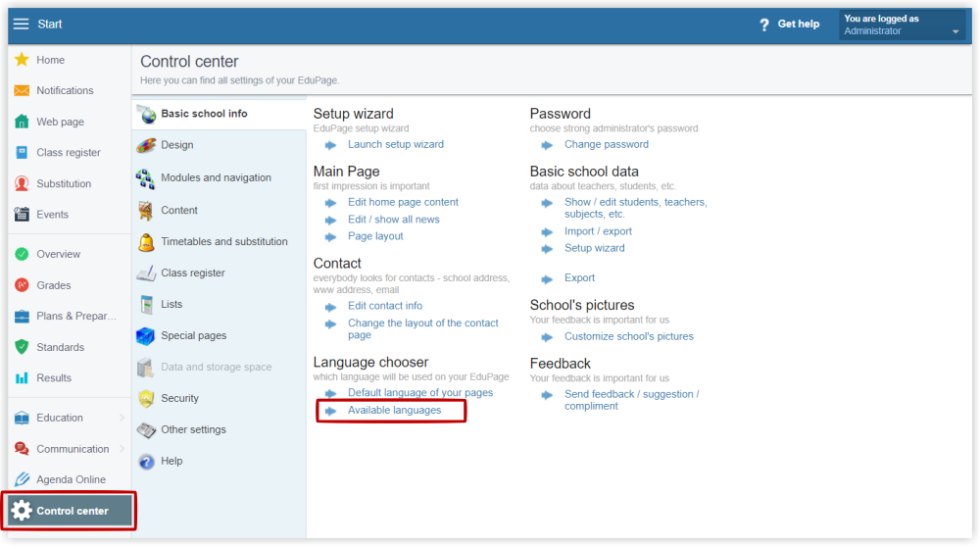This screenshot has width=980, height=546.
Task: Click the Grades icon in sidebar
Action: coord(22,285)
